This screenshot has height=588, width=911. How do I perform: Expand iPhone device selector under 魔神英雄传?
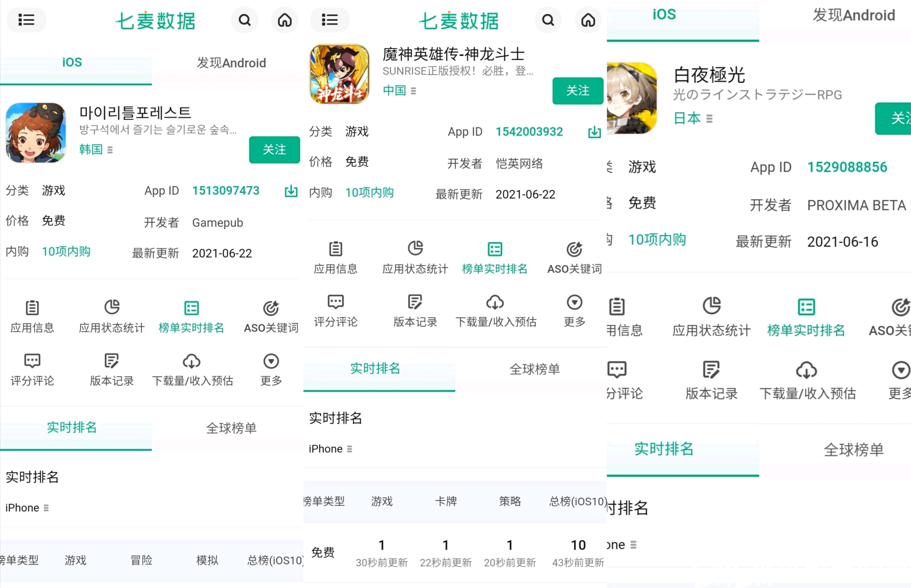click(x=330, y=449)
